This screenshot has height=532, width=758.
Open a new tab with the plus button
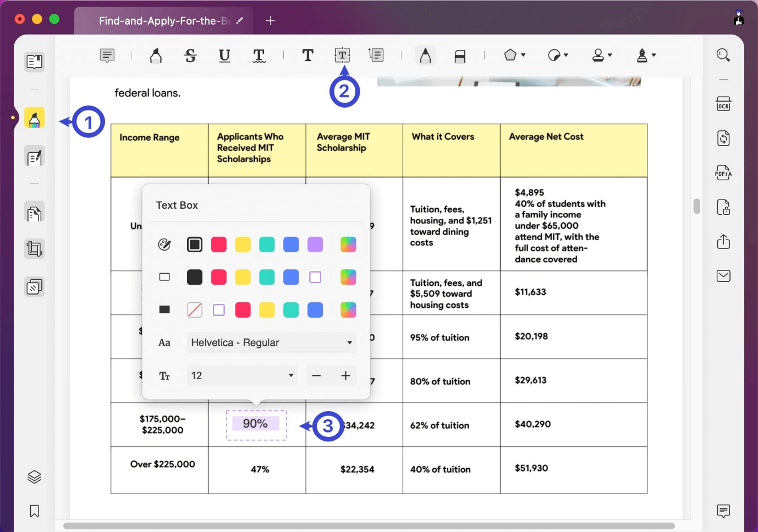point(270,20)
